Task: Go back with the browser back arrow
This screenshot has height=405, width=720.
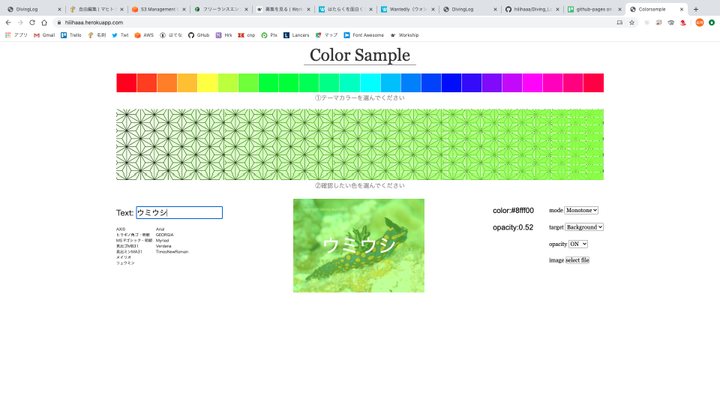Action: point(8,22)
